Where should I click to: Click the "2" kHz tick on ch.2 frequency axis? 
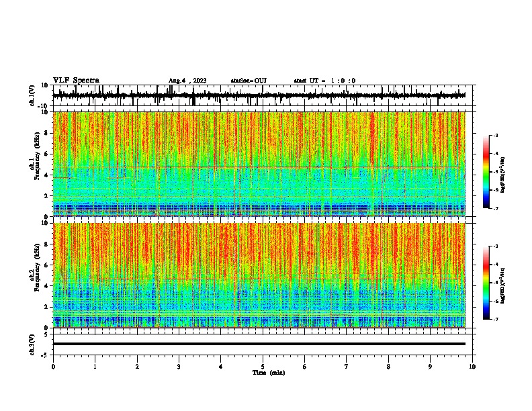coord(47,307)
